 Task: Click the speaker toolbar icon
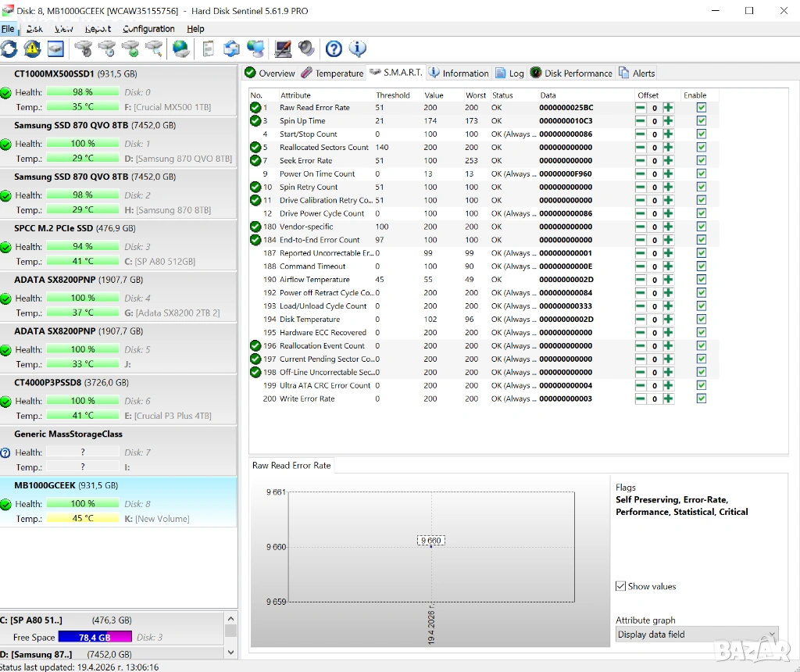307,49
